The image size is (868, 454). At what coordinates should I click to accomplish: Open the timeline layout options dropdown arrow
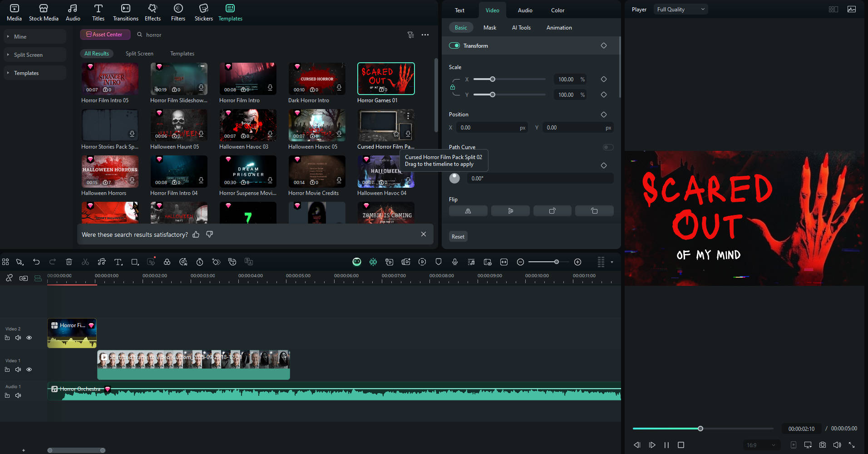click(612, 262)
